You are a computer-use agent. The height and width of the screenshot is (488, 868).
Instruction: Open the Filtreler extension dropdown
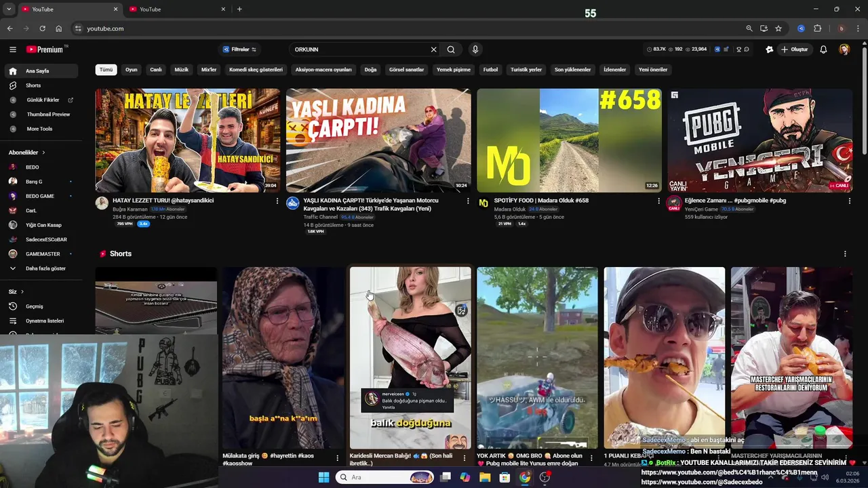tap(239, 49)
